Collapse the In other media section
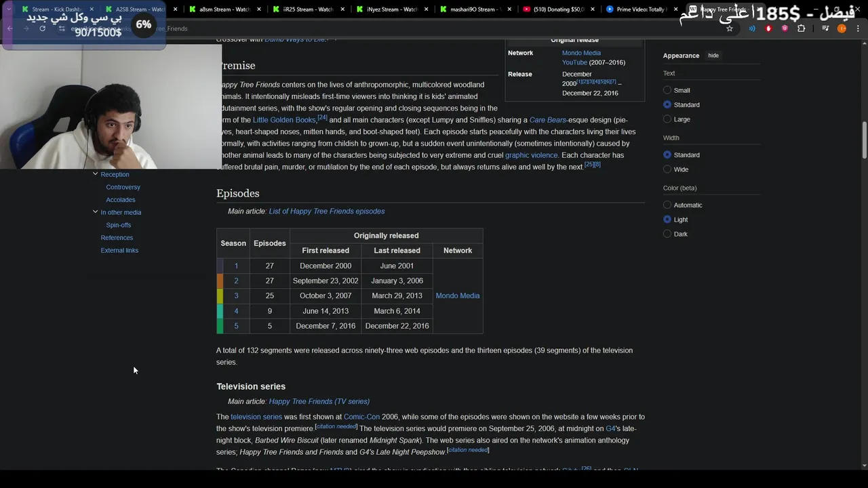This screenshot has width=868, height=488. tap(95, 212)
